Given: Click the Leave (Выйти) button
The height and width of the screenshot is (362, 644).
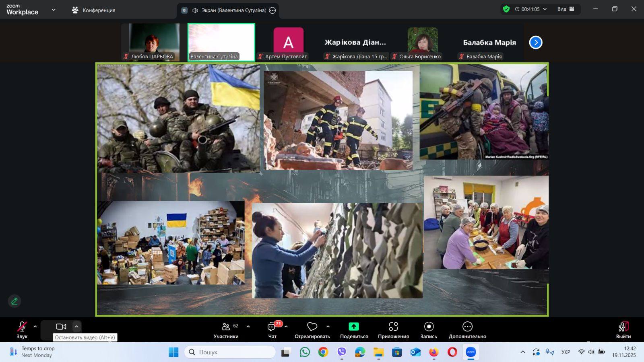Looking at the screenshot, I should 623,329.
